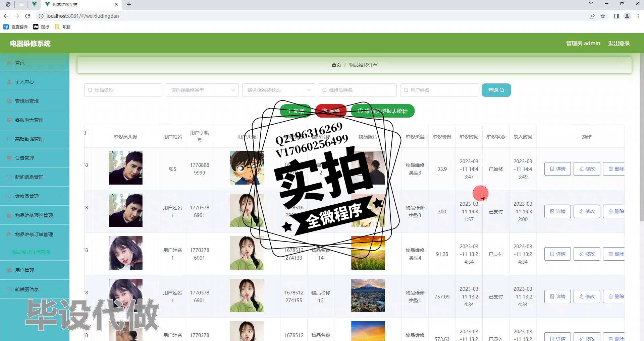View 详情 for the 300 price row
Viewport: 644px width, 341px height.
[557, 211]
